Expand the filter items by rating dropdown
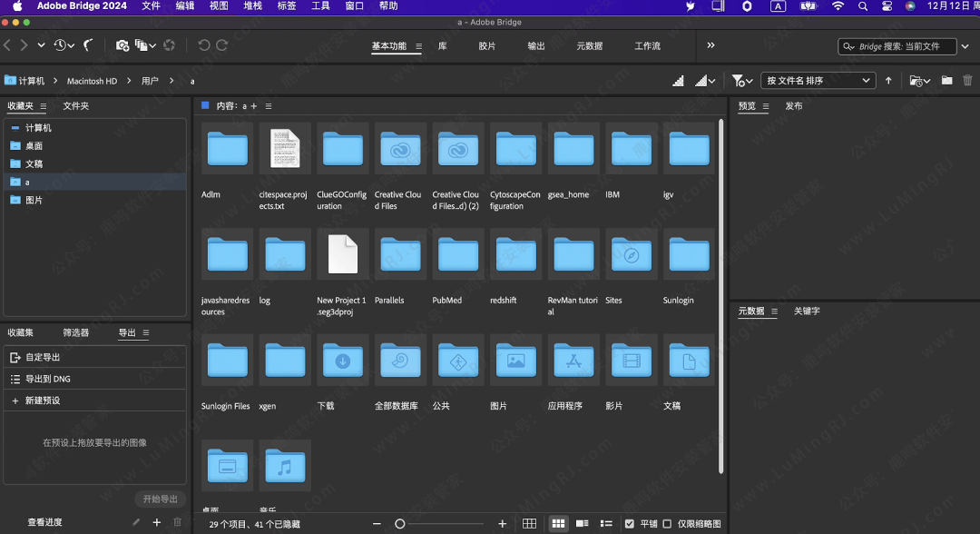Viewport: 980px width, 534px height. click(741, 81)
